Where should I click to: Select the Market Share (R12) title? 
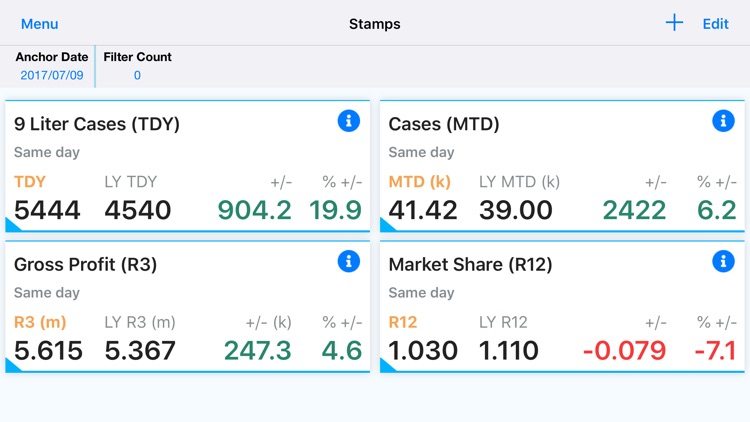click(470, 265)
